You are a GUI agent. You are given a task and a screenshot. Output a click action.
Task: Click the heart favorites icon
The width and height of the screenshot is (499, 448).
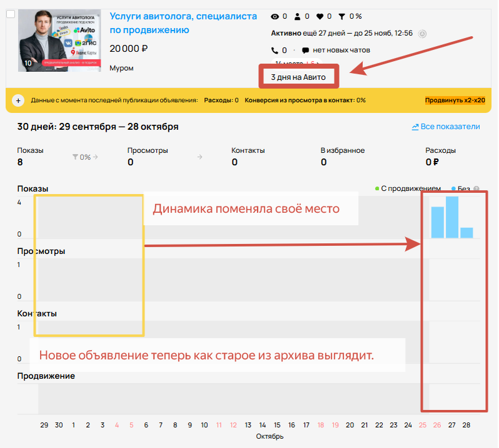pyautogui.click(x=320, y=16)
